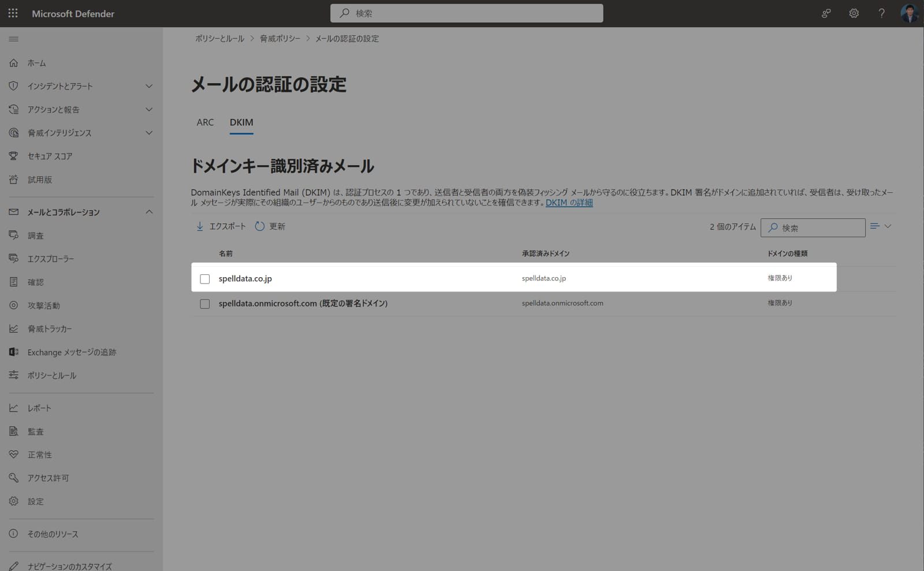The width and height of the screenshot is (924, 571).
Task: Sort by the 名前 column header
Action: [225, 253]
